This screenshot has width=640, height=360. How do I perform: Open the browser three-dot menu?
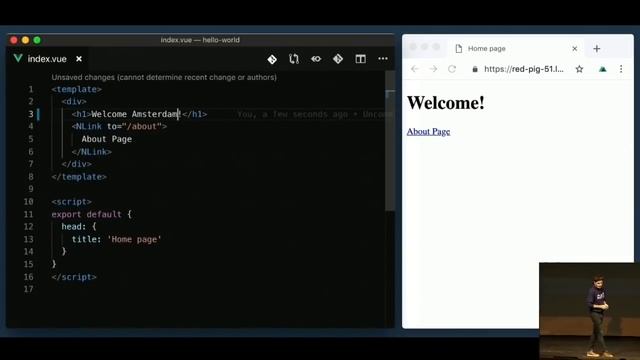click(621, 69)
